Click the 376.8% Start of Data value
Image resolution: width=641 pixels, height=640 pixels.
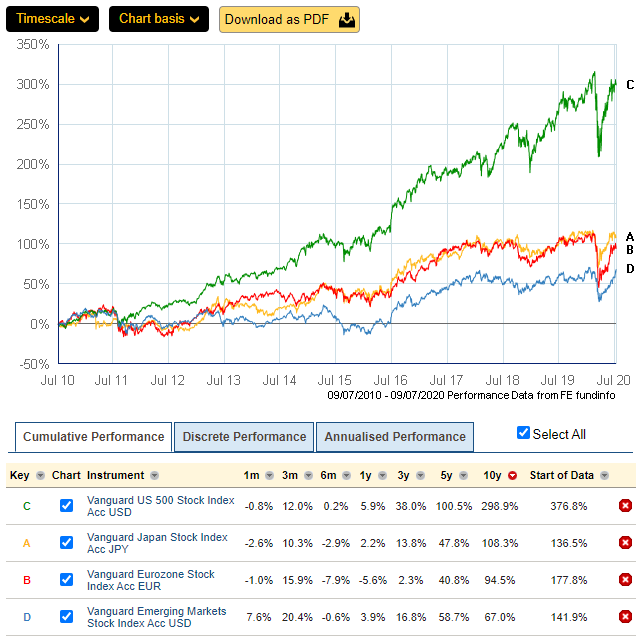coord(569,506)
